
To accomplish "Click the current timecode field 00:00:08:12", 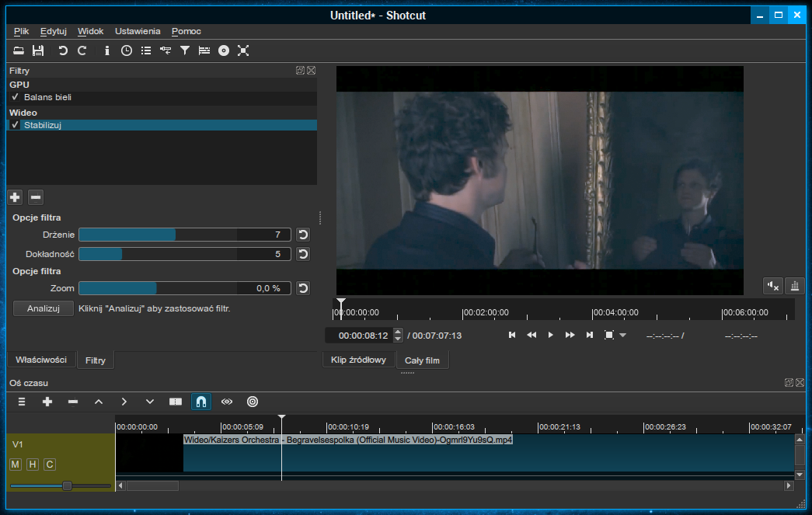I will pyautogui.click(x=363, y=336).
